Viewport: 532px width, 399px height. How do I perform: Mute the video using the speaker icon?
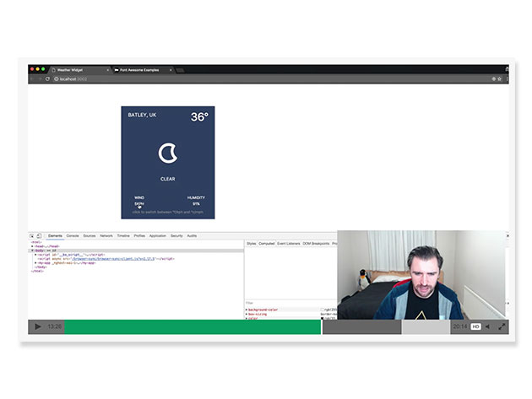[x=487, y=326]
